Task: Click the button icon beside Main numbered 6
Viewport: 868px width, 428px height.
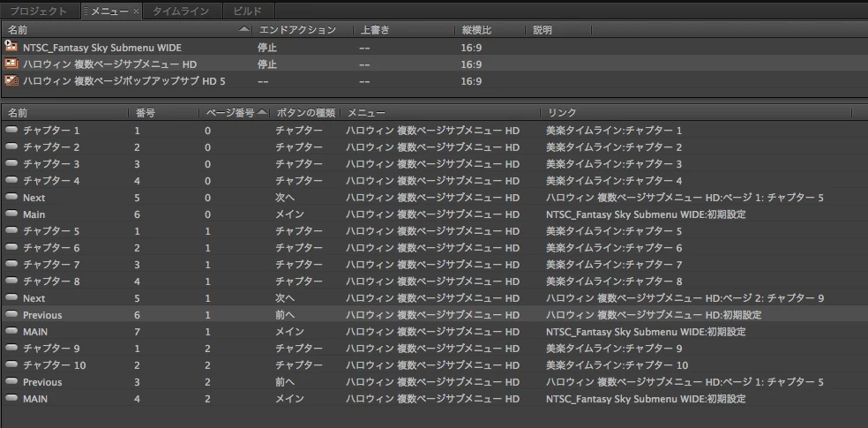Action: tap(11, 214)
